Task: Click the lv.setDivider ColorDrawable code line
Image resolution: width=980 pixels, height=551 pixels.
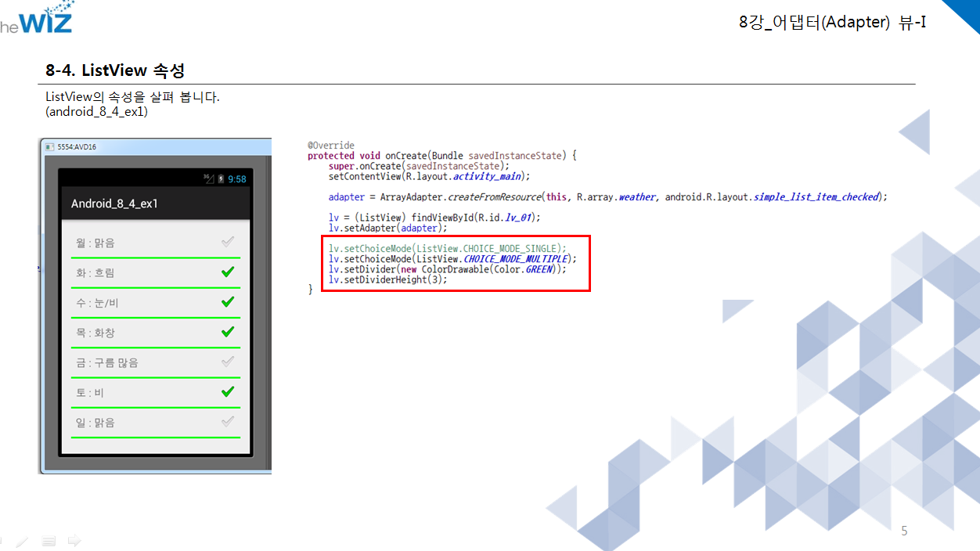Action: [x=447, y=269]
